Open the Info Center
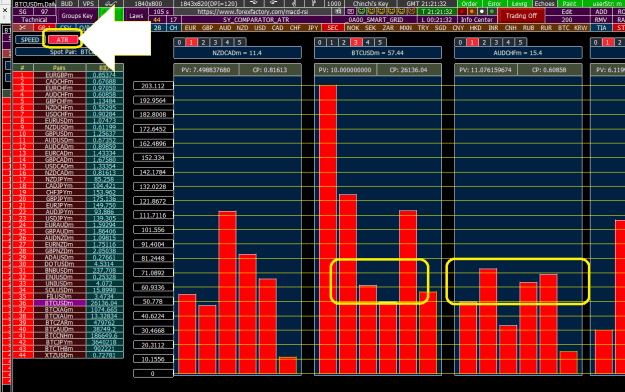 pos(477,20)
